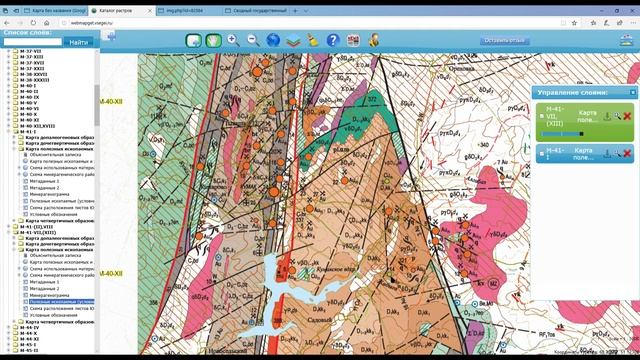Bookmark the page with the star icon
The image size is (640, 360).
[x=574, y=23]
